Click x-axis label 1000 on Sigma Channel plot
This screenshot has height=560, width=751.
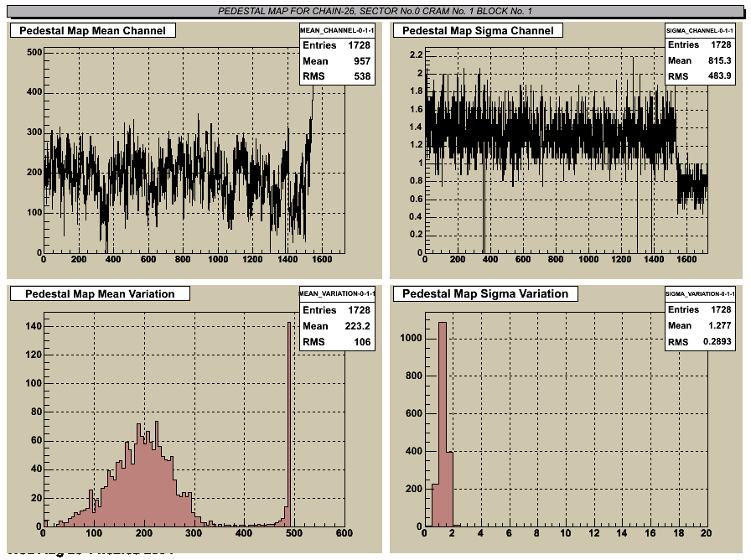588,259
